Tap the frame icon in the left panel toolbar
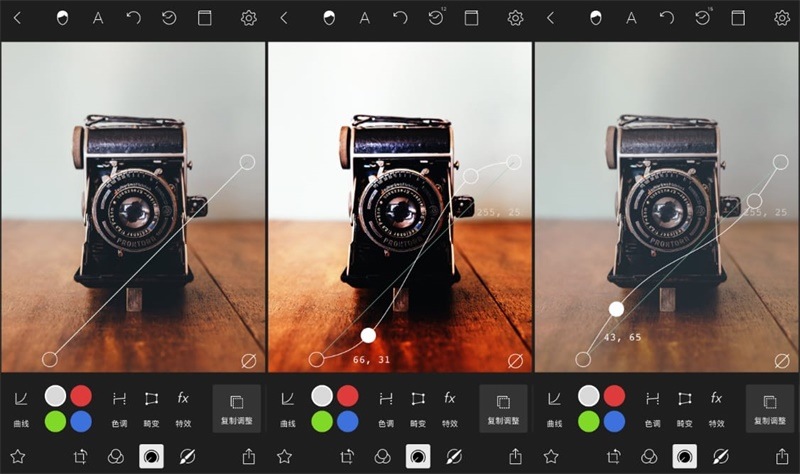 [204, 18]
